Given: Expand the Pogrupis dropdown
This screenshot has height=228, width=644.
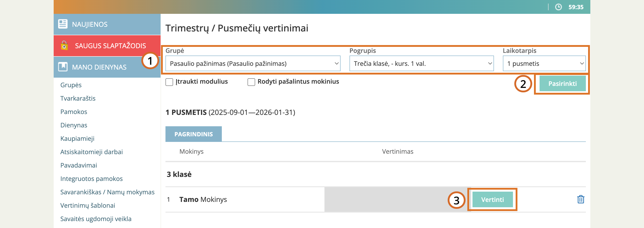Looking at the screenshot, I should pos(421,64).
